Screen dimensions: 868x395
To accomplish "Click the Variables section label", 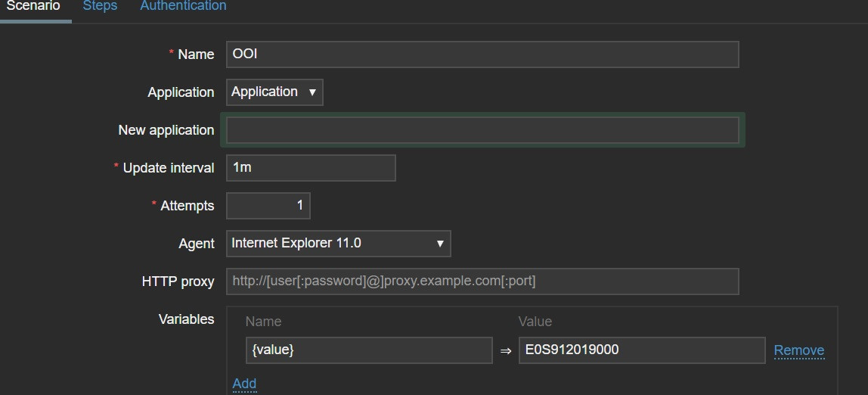I will (x=186, y=319).
